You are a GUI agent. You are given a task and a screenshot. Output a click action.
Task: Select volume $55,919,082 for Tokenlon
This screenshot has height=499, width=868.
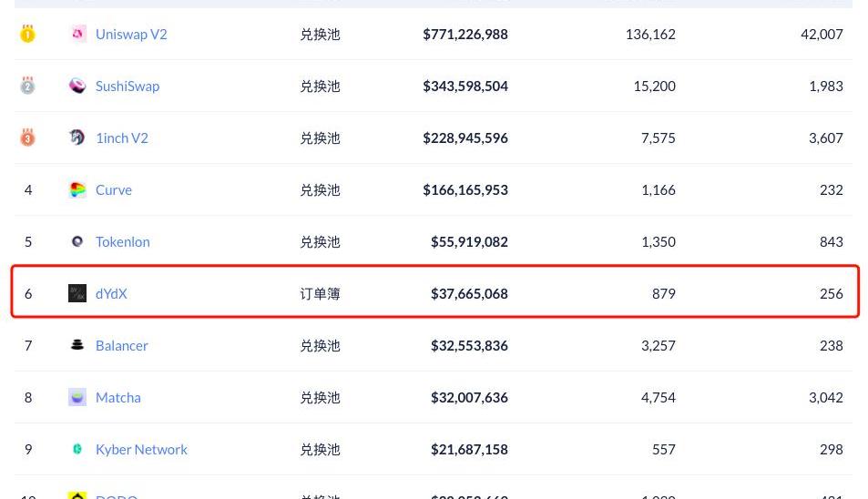[x=469, y=241]
